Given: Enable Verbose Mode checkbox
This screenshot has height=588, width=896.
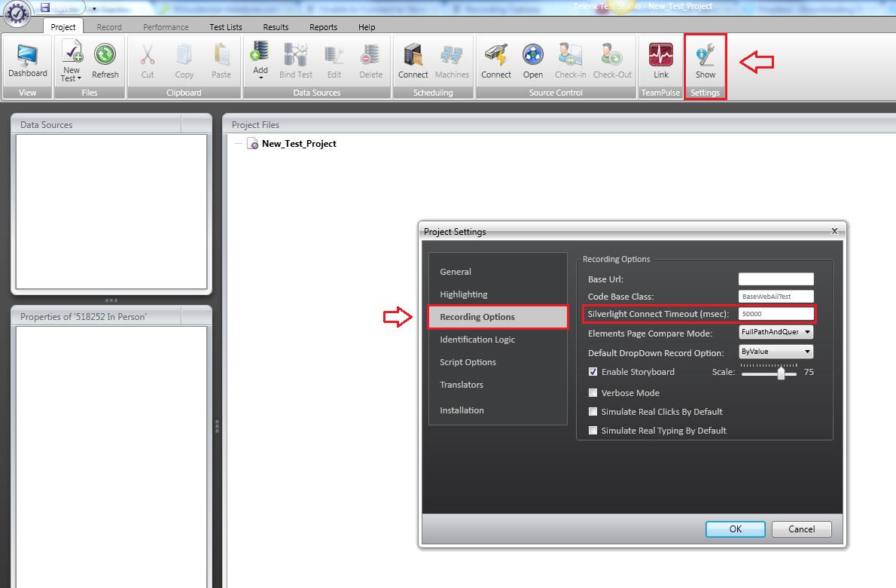Looking at the screenshot, I should (x=593, y=392).
